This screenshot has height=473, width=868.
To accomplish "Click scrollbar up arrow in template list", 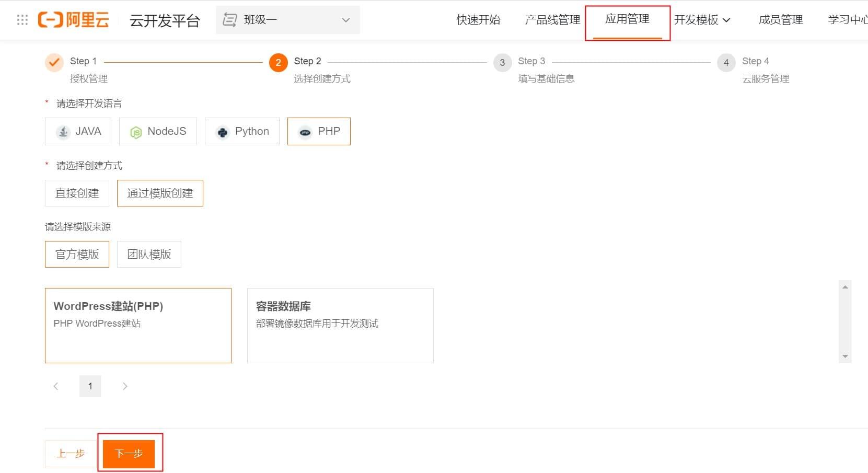I will [x=845, y=287].
